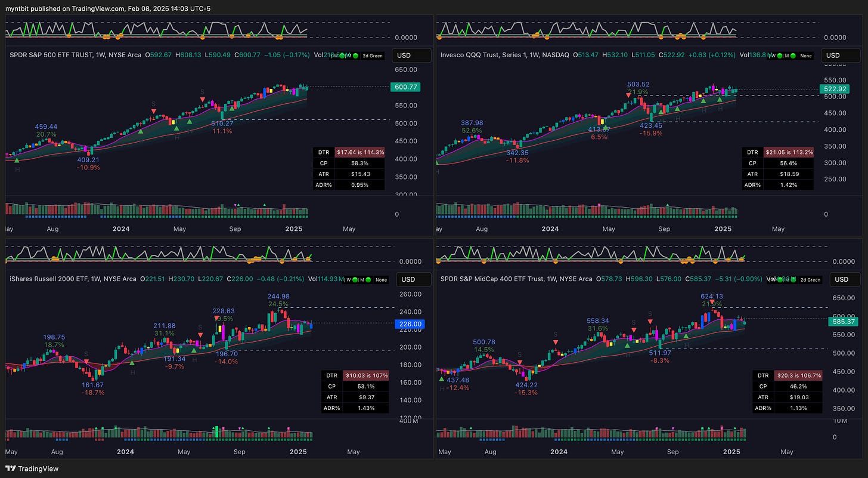Viewport: 868px width, 478px height.
Task: Click the 244.98 swing high label
Action: [x=278, y=296]
